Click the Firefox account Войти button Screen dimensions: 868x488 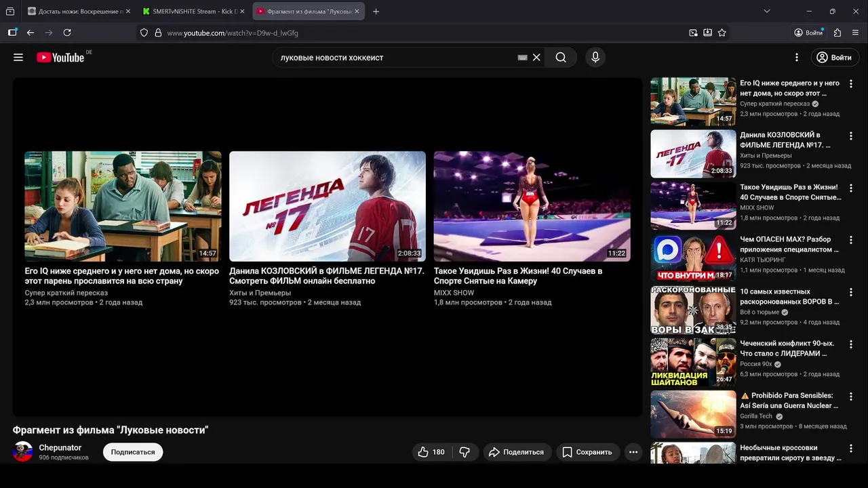click(x=808, y=33)
